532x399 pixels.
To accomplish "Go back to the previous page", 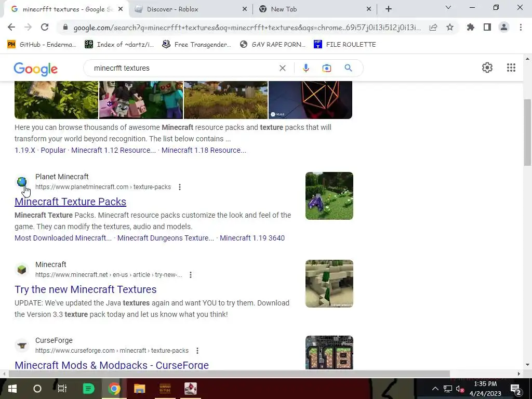I will point(11,27).
